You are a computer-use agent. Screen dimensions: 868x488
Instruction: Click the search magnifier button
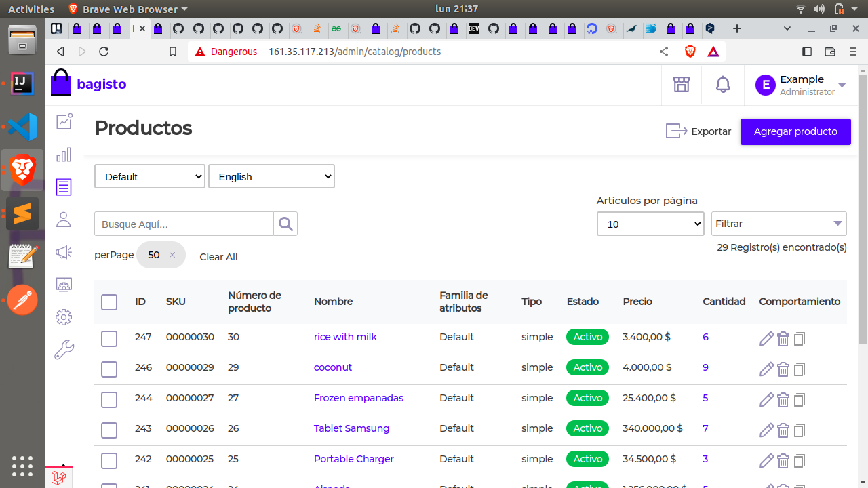(285, 224)
